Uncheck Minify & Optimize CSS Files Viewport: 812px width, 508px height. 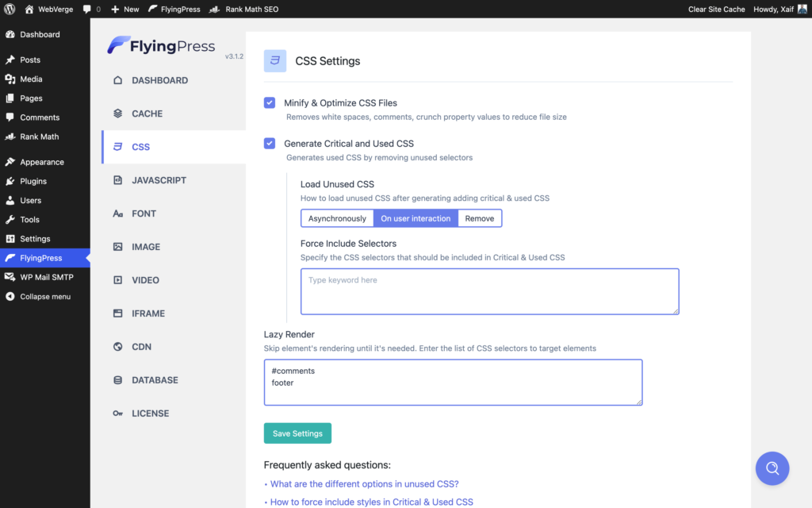coord(269,102)
